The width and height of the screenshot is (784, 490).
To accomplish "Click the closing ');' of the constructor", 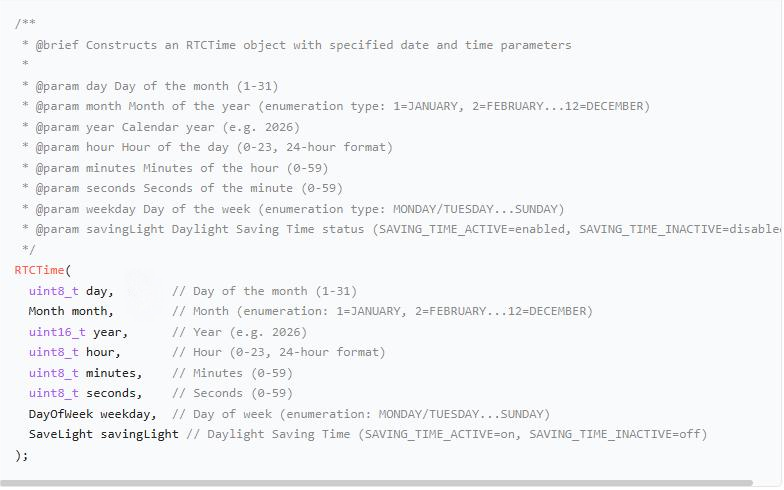I will (22, 455).
